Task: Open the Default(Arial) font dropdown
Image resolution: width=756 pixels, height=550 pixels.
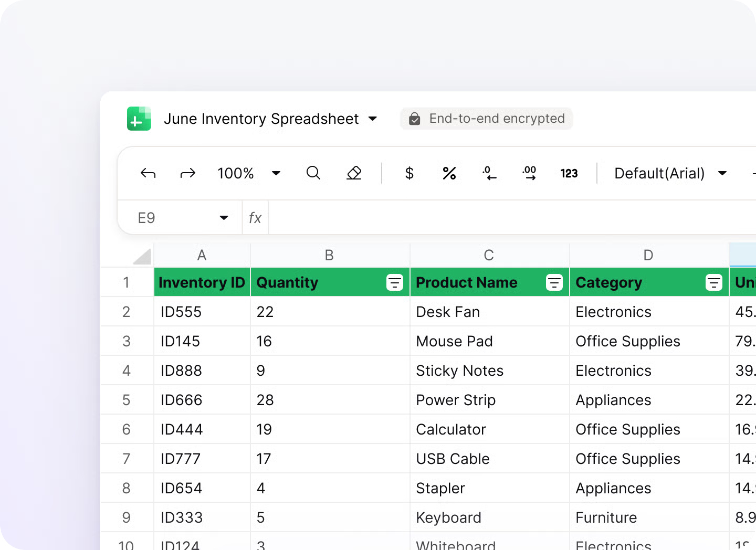Action: 722,173
